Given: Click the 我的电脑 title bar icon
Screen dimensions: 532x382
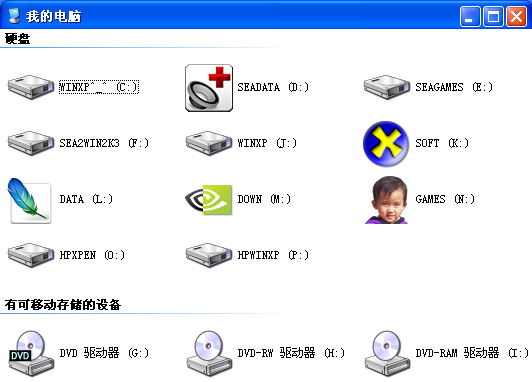Looking at the screenshot, I should (x=14, y=16).
